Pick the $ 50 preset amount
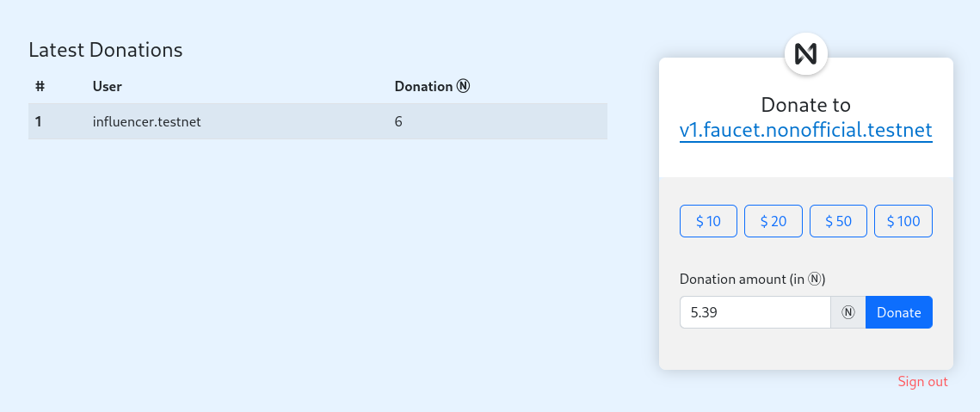980x412 pixels. pyautogui.click(x=838, y=221)
